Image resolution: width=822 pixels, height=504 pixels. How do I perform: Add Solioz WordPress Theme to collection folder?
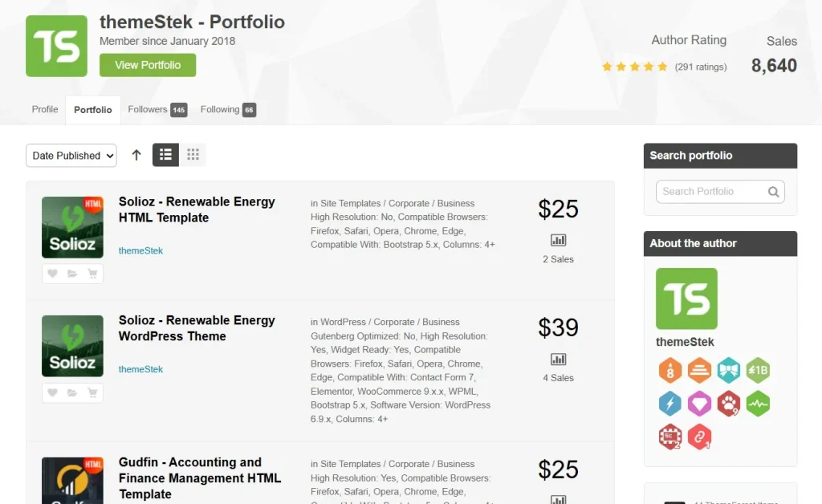pos(72,392)
